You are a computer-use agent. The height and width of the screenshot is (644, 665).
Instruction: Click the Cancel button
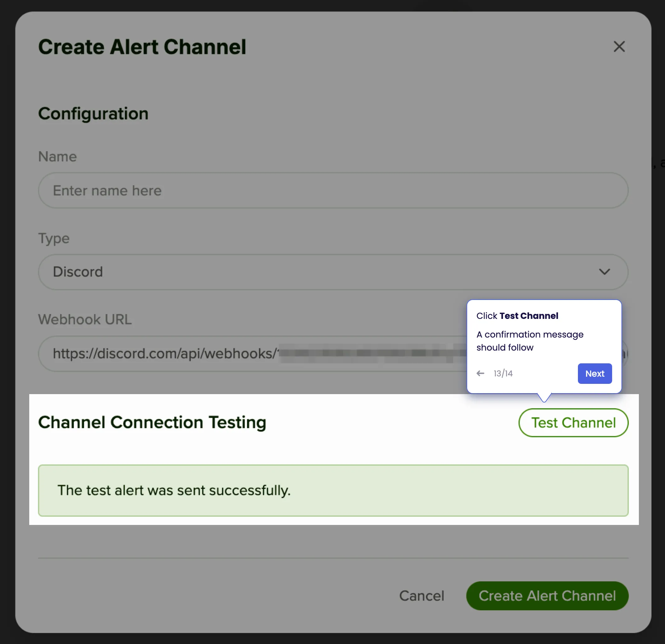(421, 596)
